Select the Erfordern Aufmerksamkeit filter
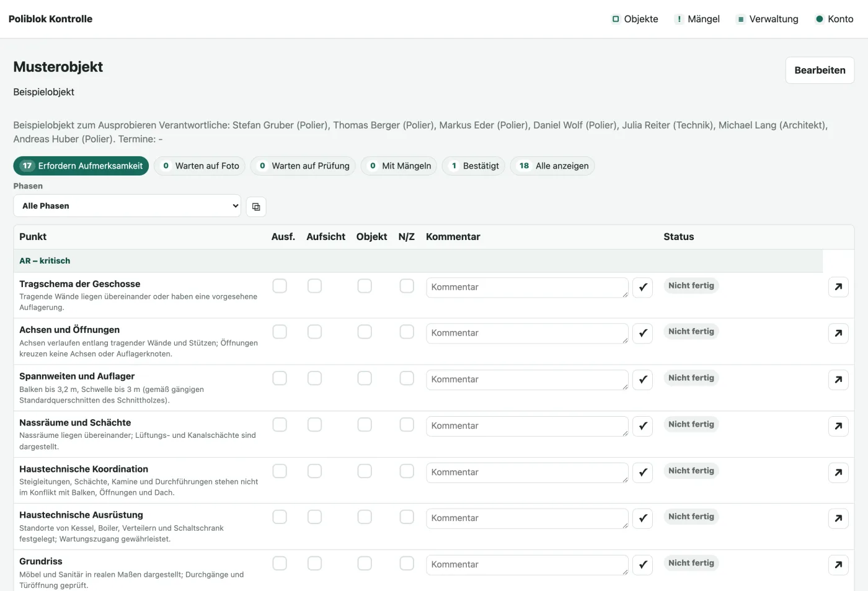This screenshot has width=868, height=591. [x=81, y=166]
